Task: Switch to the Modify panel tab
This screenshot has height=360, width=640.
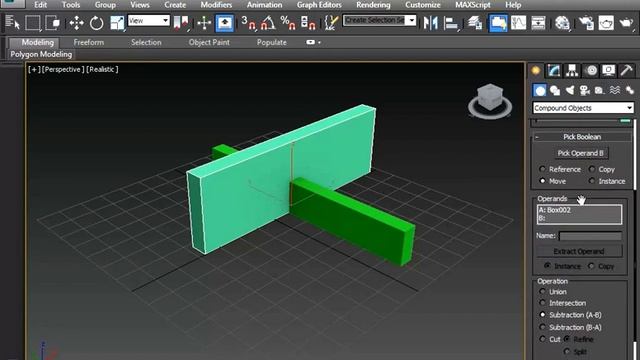Action: point(554,71)
